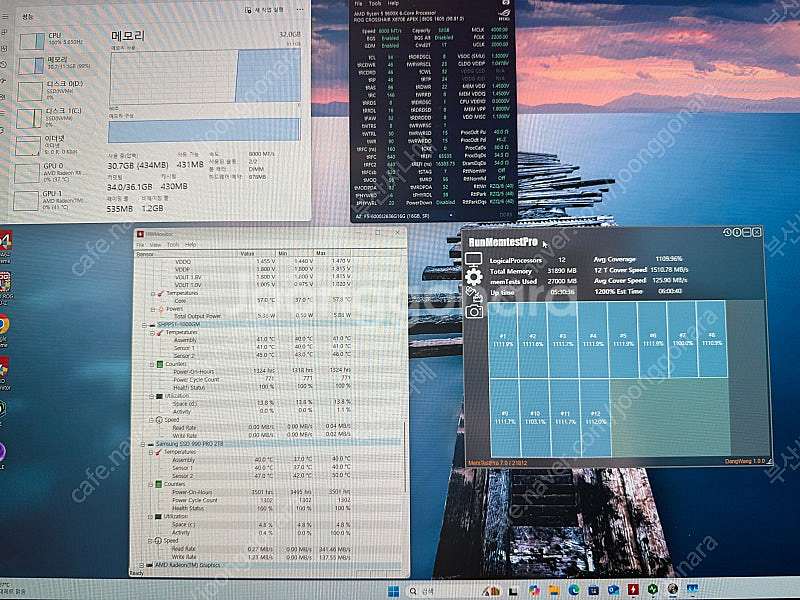
Task: Switch to HWMonitor red lightning taskbar icon
Action: point(633,590)
